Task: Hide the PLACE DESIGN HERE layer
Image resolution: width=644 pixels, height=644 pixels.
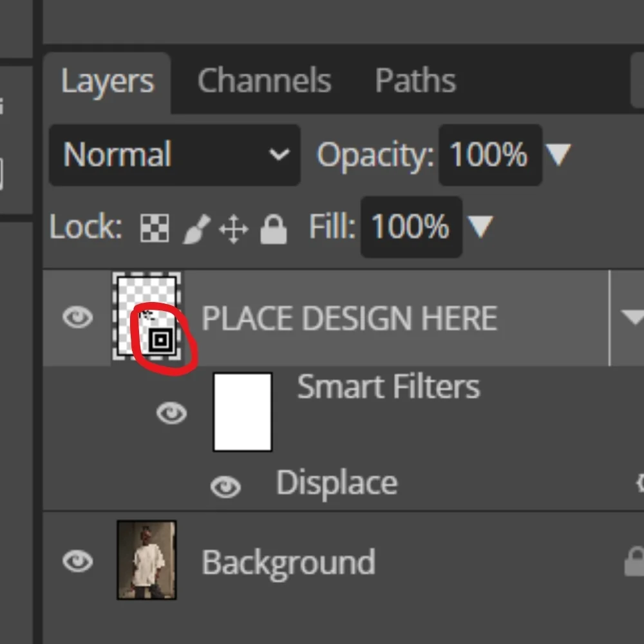Action: tap(78, 317)
